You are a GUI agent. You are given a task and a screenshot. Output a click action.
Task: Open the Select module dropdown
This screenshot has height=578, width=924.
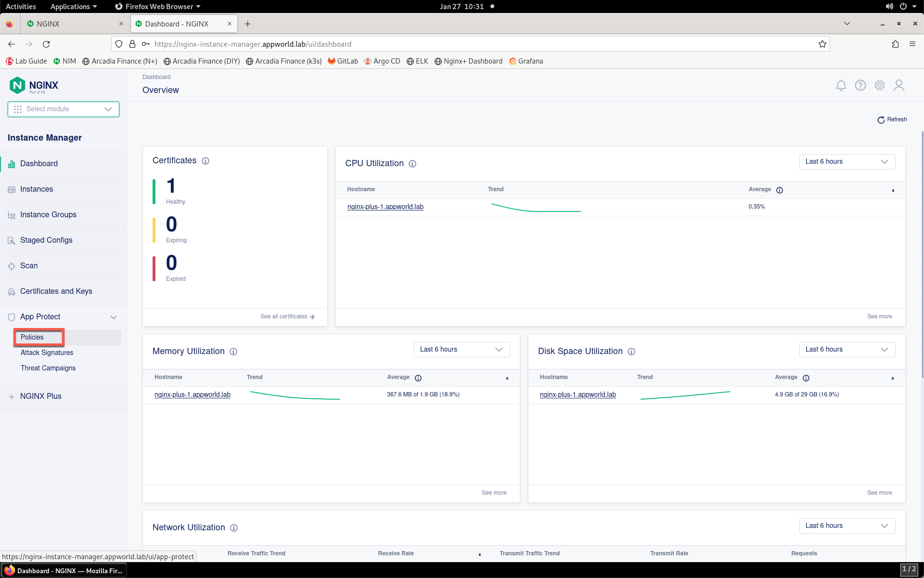[64, 109]
